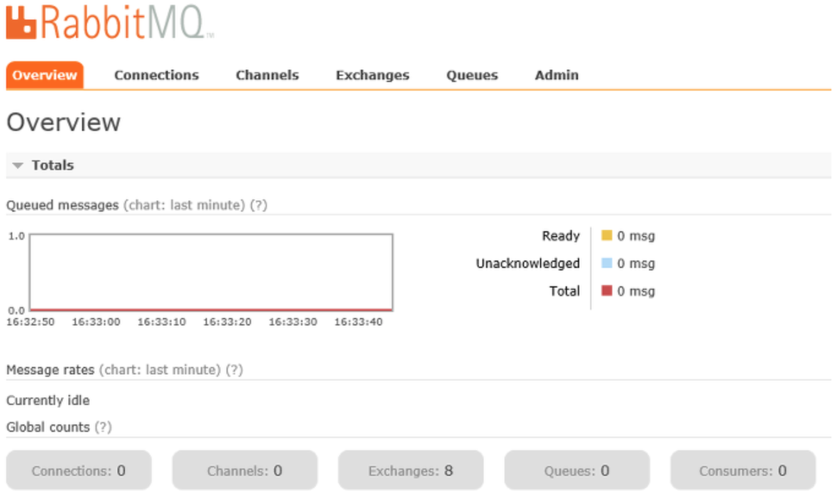Open the Exchanges tab
This screenshot has height=504, width=840.
point(372,75)
